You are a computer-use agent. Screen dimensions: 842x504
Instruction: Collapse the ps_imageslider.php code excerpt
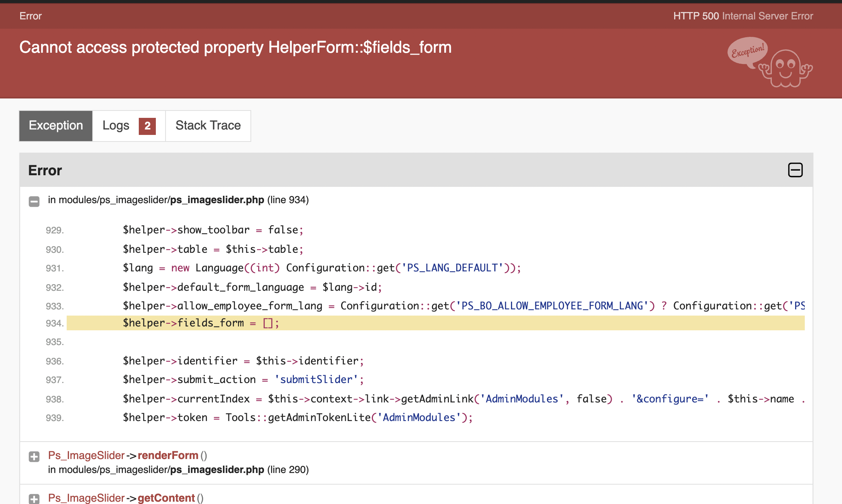tap(34, 202)
